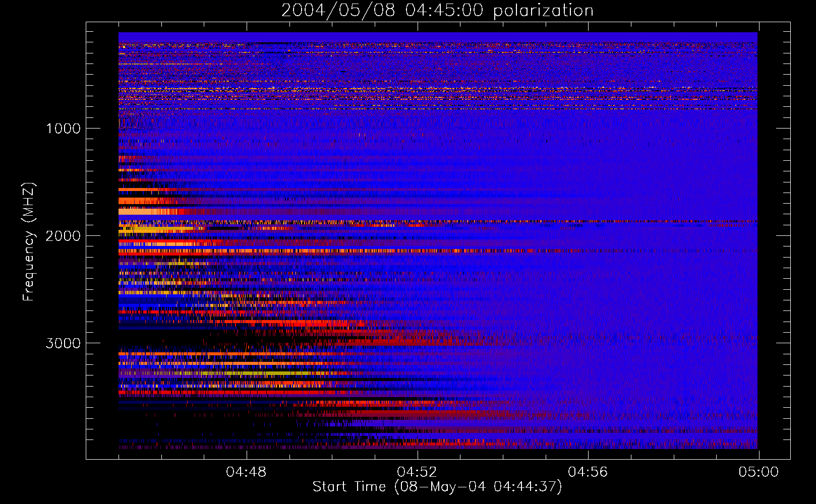The height and width of the screenshot is (504, 816).
Task: Click the 04:56 time axis label
Action: click(x=588, y=472)
